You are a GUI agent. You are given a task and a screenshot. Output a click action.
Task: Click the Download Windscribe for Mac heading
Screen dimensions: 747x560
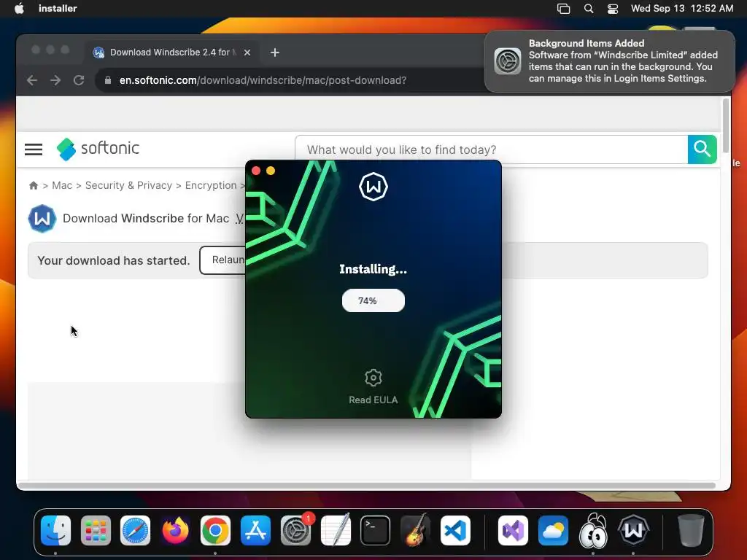pyautogui.click(x=146, y=218)
